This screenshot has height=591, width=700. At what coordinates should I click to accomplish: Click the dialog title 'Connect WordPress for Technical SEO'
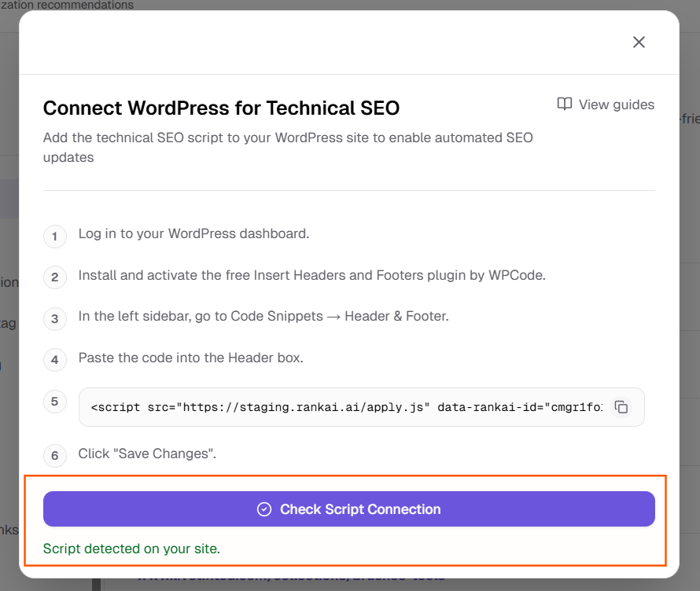[x=223, y=108]
